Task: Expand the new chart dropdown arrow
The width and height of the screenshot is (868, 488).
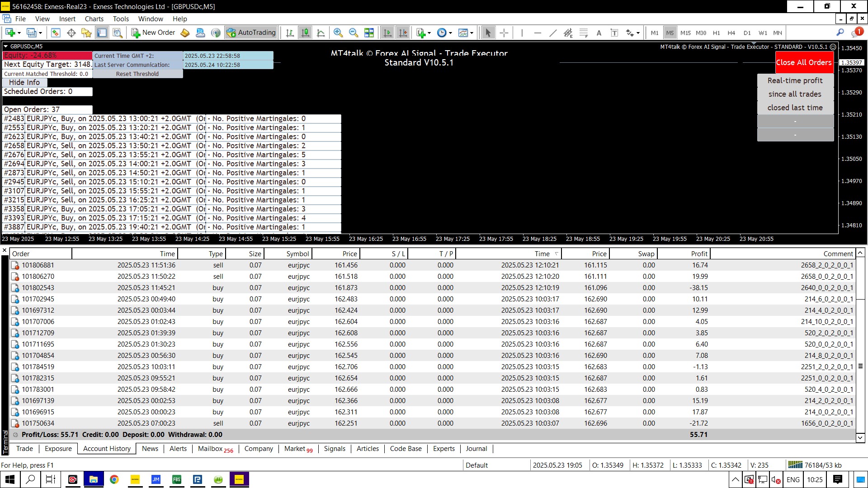Action: (19, 33)
